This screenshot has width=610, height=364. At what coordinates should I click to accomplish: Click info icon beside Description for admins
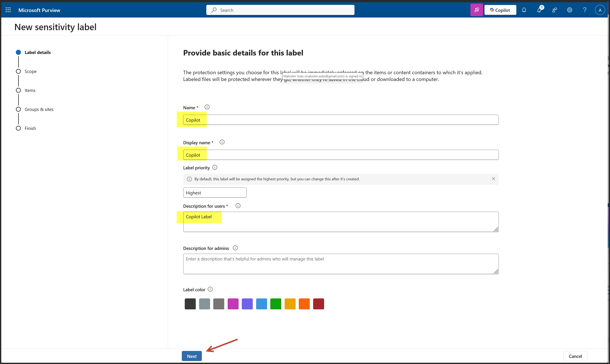[235, 248]
